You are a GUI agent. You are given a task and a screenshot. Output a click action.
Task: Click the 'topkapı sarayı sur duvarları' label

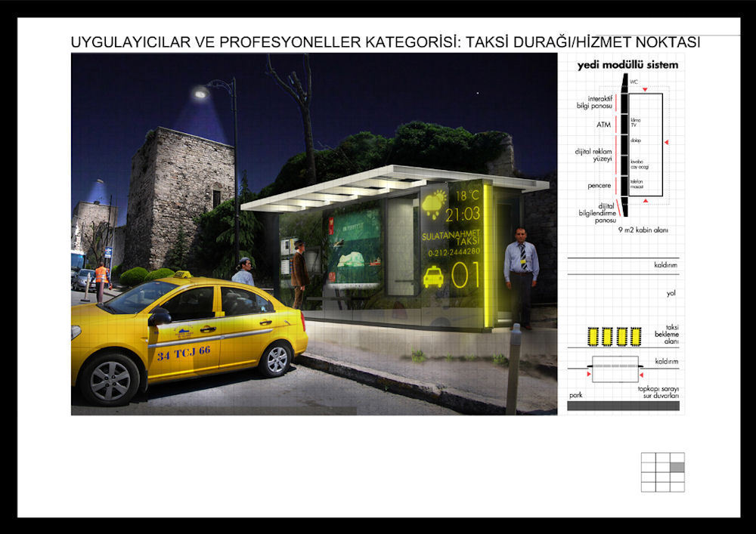[658, 393]
